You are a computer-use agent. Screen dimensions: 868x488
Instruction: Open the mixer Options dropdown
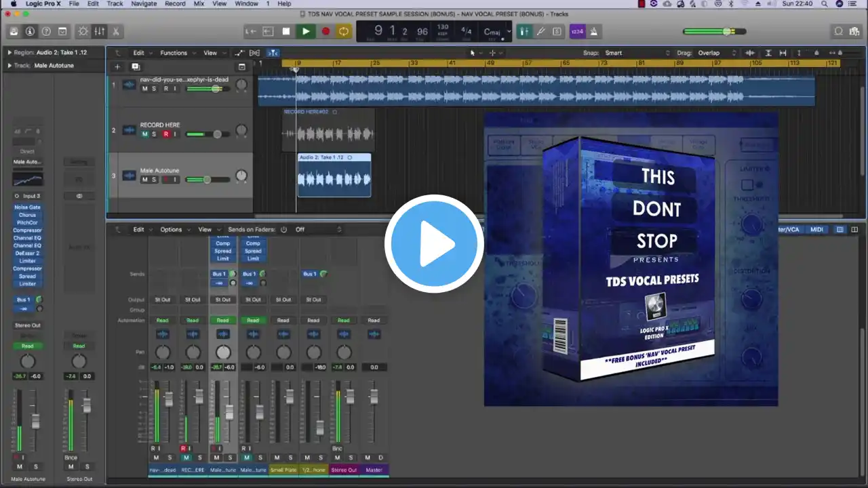174,230
